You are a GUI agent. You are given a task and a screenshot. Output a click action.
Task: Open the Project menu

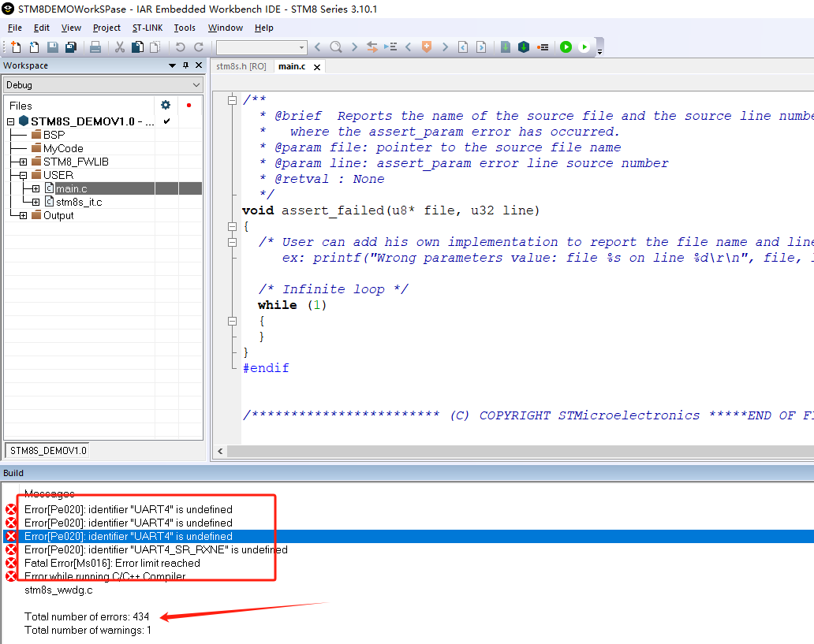pos(106,28)
